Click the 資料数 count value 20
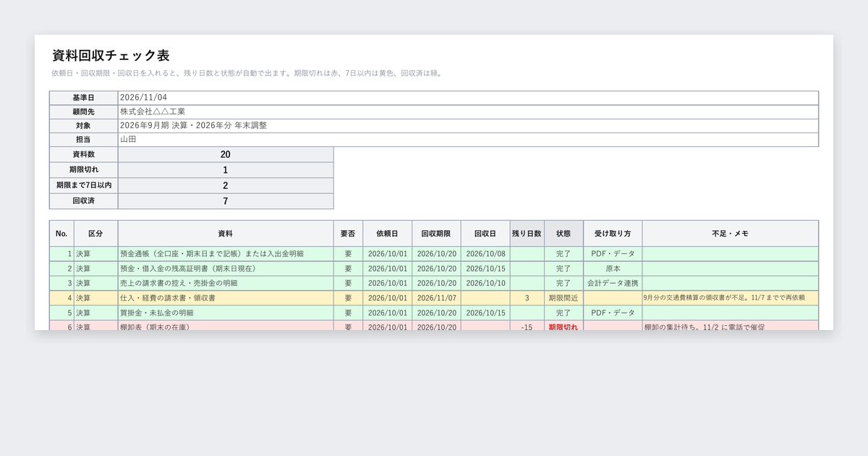This screenshot has height=456, width=868. 226,154
